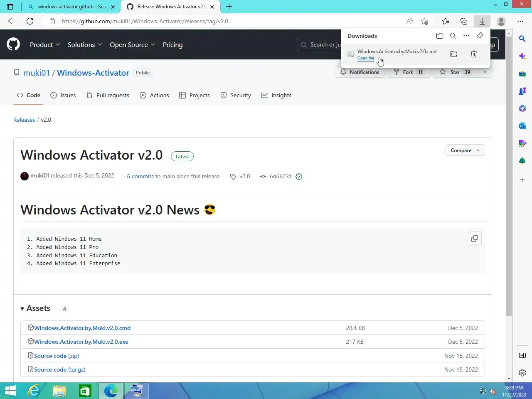Open the tab actions menu icon
The image size is (532, 399).
tap(10, 7)
